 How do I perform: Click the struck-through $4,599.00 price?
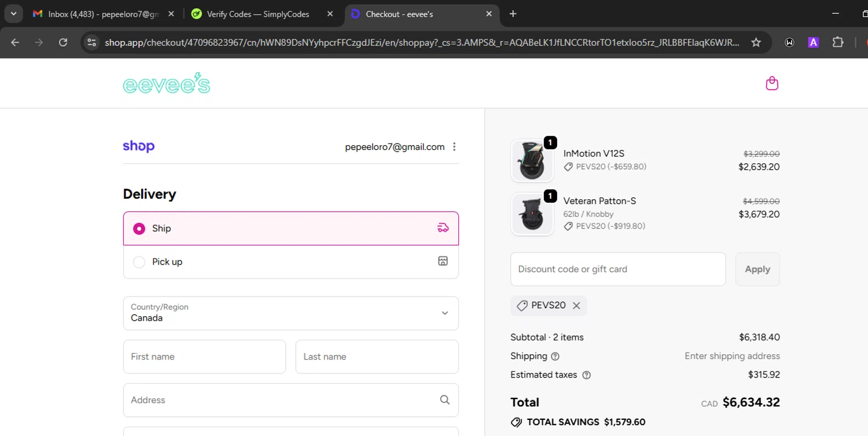tap(762, 201)
